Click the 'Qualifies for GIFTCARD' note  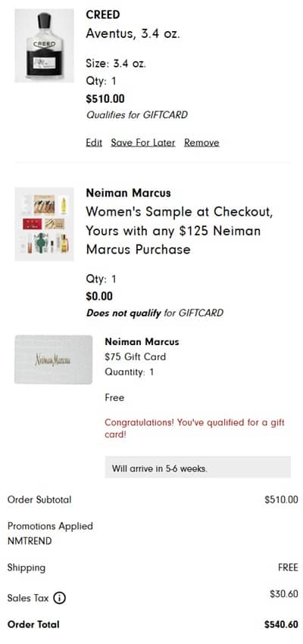[136, 115]
